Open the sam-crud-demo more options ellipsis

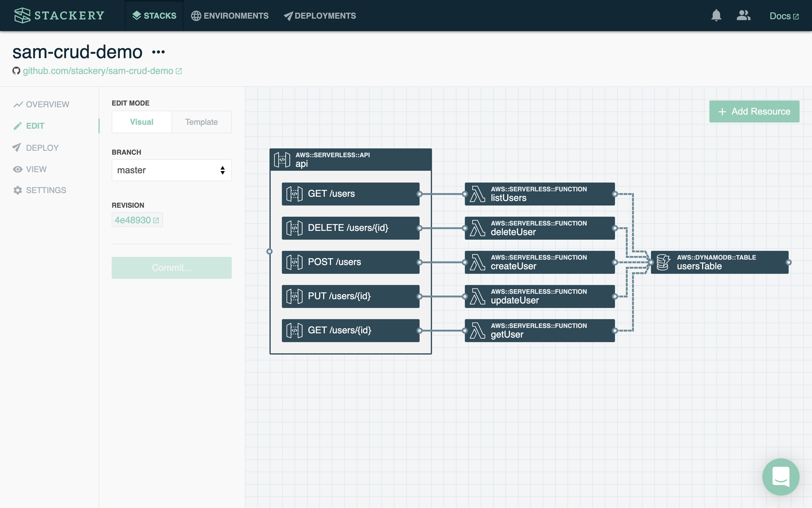coord(158,52)
